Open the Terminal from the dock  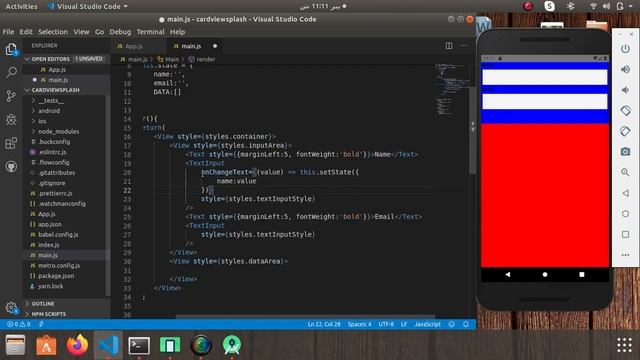pyautogui.click(x=139, y=345)
